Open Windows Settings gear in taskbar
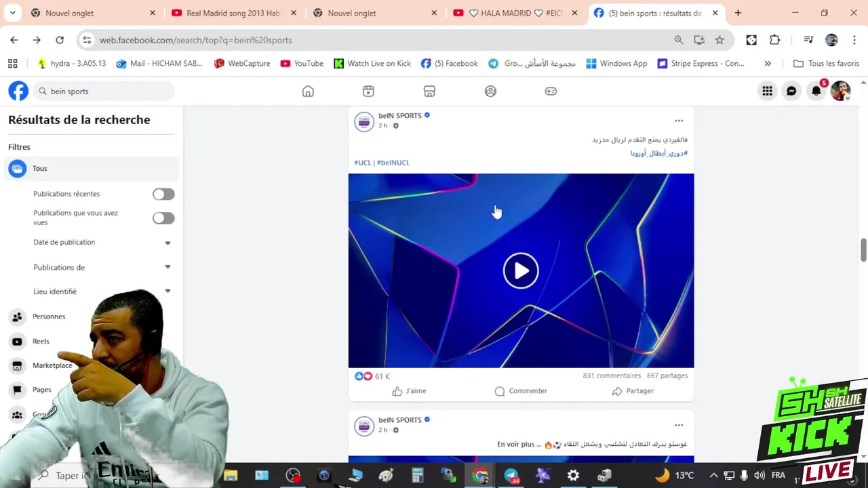Screen dimensions: 868x488 click(573, 475)
